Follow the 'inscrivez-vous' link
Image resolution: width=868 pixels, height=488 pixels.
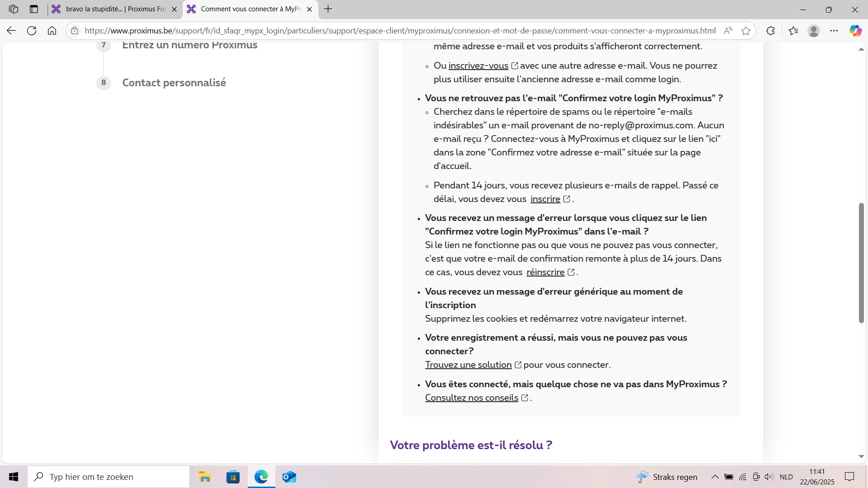click(x=478, y=66)
